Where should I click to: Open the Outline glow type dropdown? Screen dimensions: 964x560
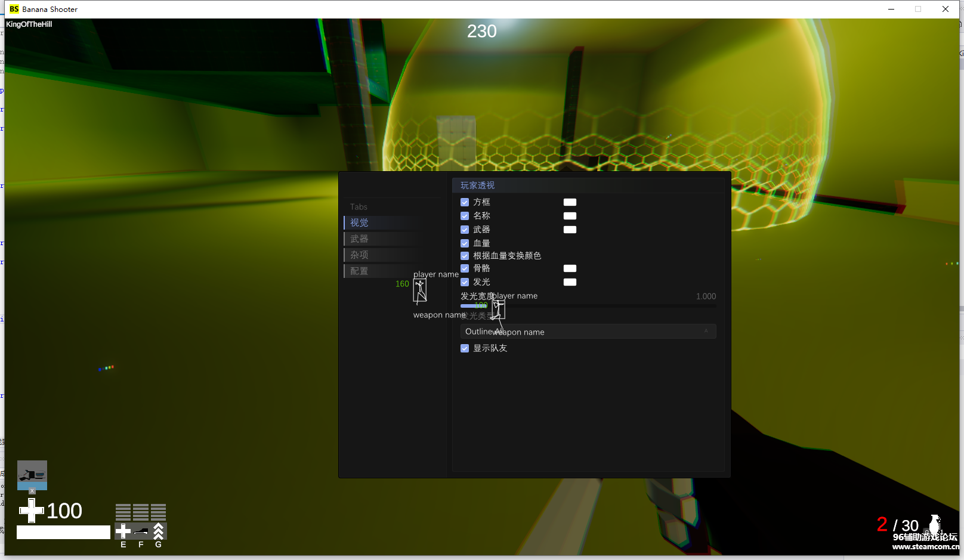tap(588, 332)
